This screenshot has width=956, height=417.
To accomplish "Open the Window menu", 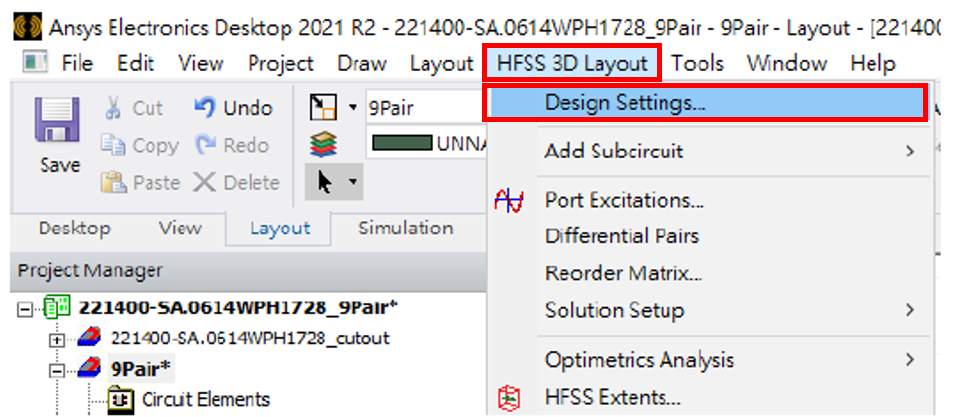I will tap(787, 63).
